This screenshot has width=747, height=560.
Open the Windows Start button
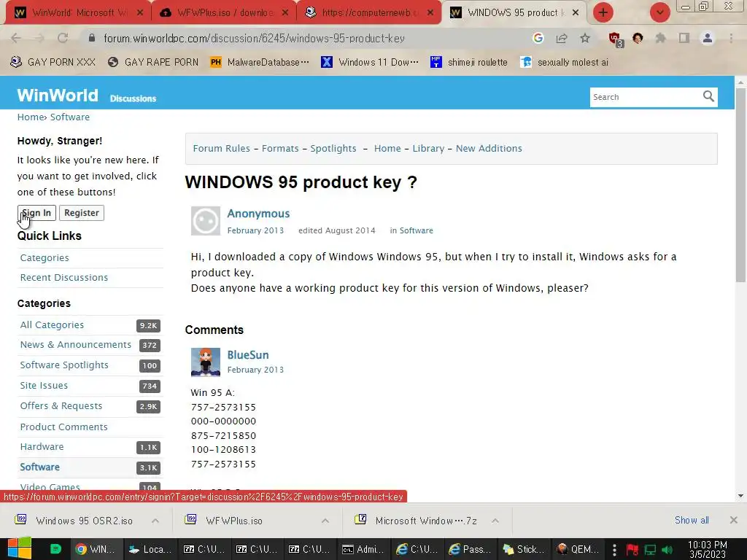click(19, 548)
